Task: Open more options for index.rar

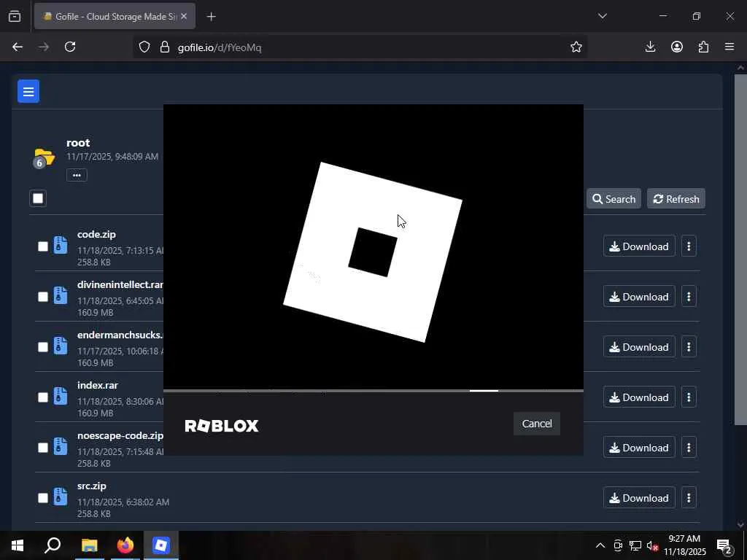Action: click(689, 397)
